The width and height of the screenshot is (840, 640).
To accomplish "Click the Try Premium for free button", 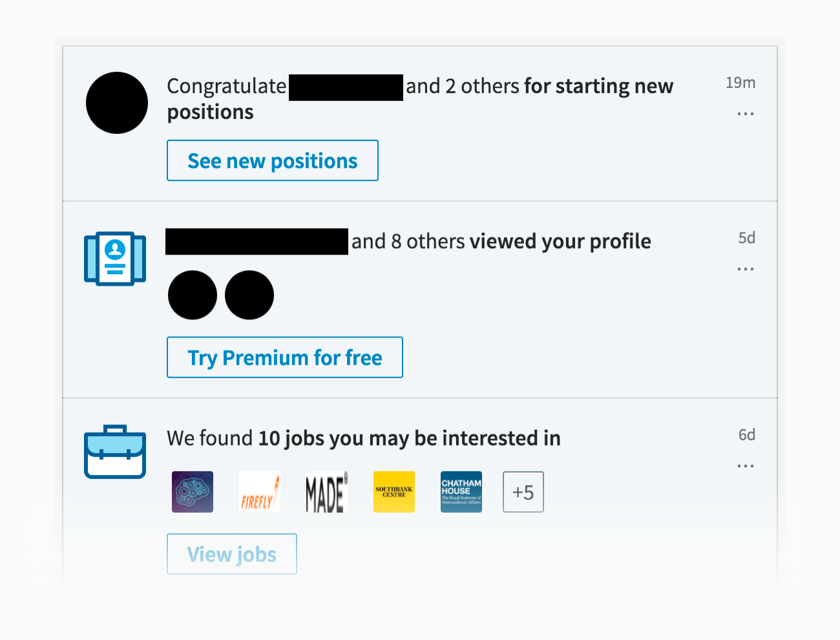I will pos(284,357).
